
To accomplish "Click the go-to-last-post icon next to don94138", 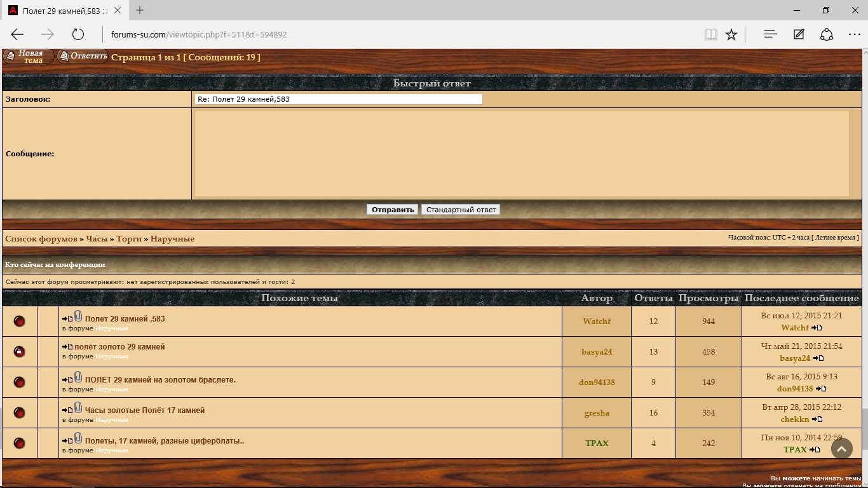I will click(821, 388).
